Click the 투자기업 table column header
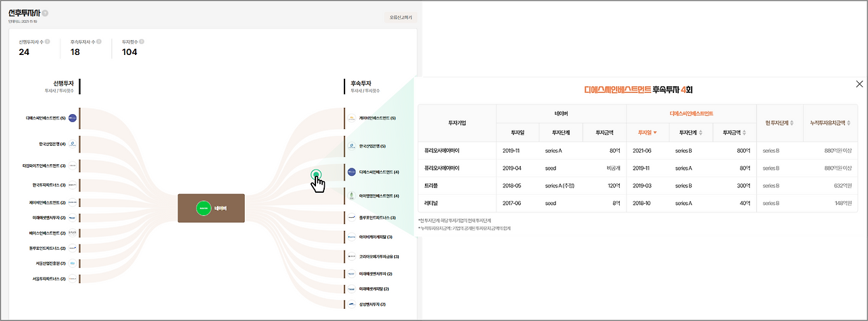 (458, 123)
